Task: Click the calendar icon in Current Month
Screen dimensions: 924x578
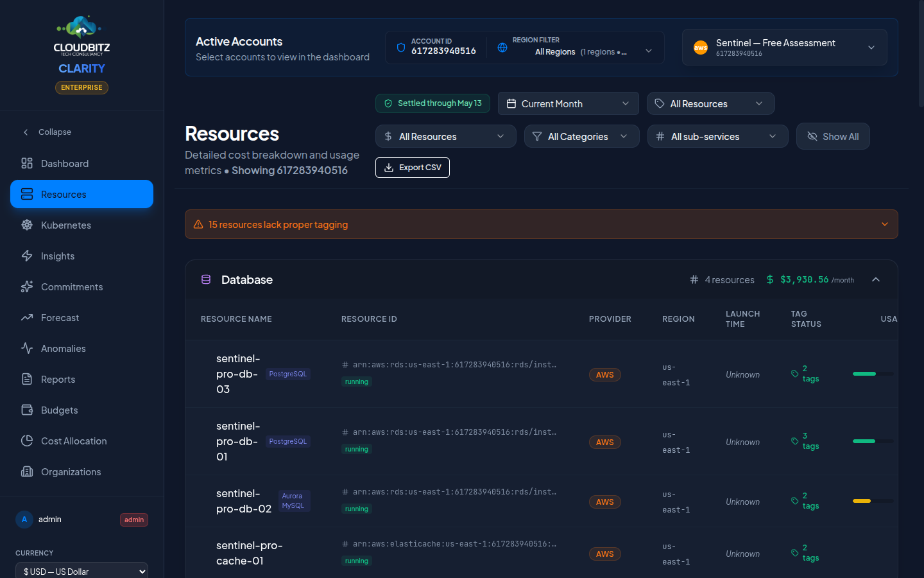Action: (511, 103)
